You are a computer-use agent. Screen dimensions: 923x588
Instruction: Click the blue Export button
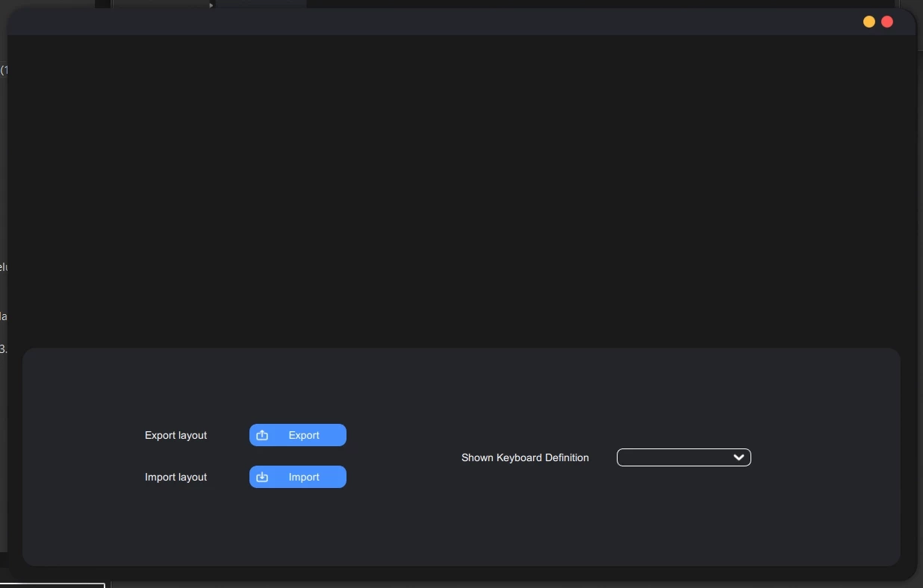coord(298,435)
